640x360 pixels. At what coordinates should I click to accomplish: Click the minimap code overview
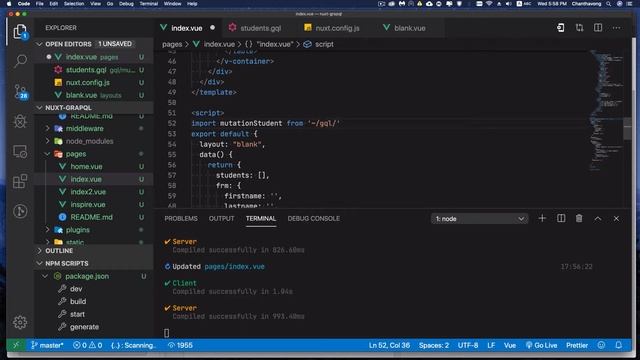[607, 110]
